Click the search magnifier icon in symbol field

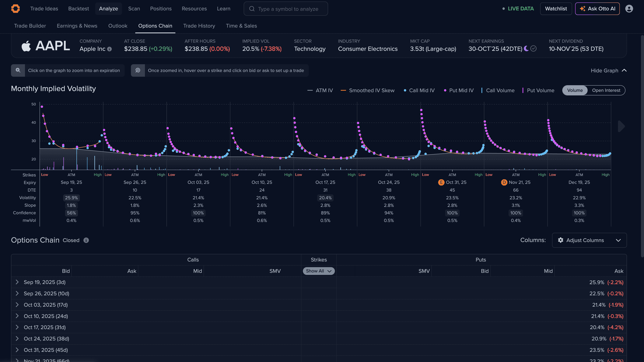click(x=252, y=9)
